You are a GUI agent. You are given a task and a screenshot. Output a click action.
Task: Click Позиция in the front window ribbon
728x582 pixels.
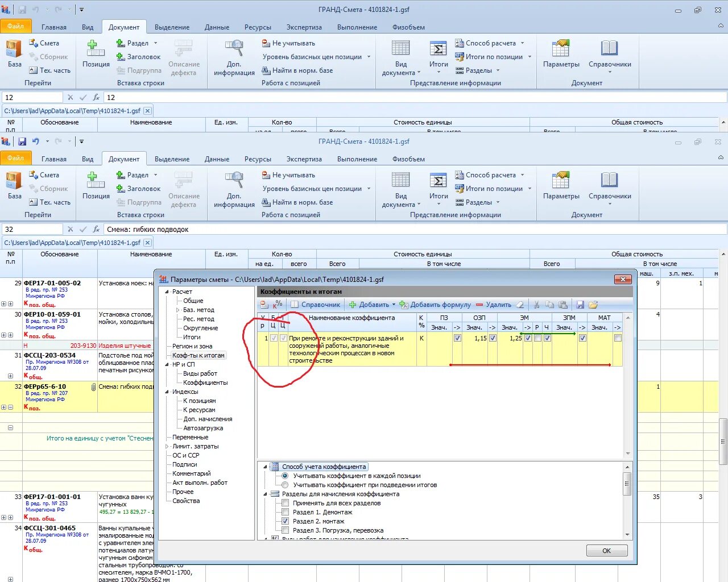pos(96,185)
